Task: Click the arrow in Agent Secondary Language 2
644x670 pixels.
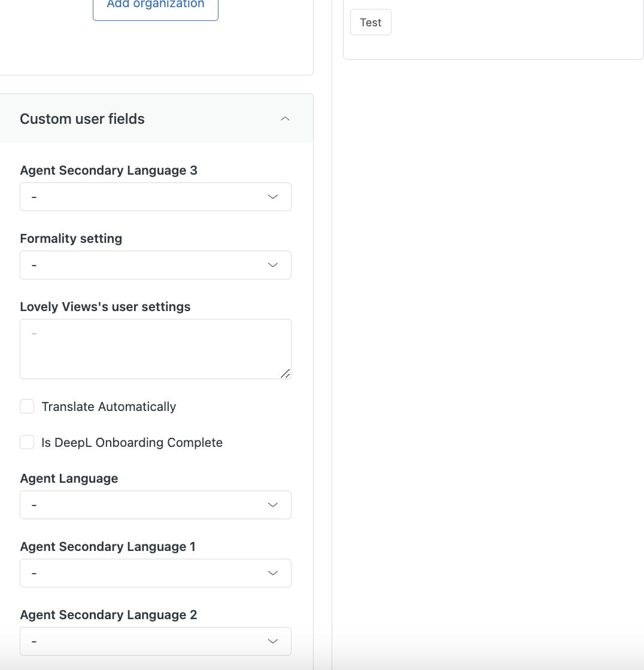Action: [x=273, y=641]
